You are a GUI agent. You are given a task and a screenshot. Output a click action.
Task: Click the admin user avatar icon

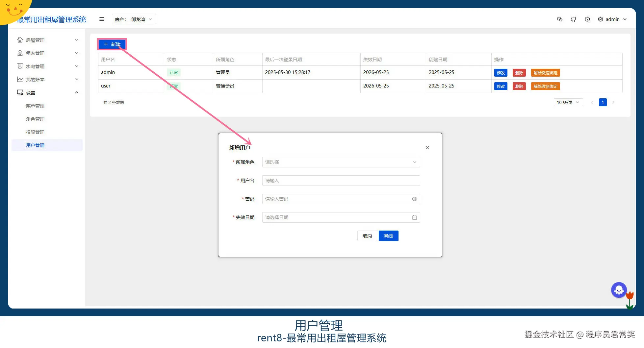point(600,19)
